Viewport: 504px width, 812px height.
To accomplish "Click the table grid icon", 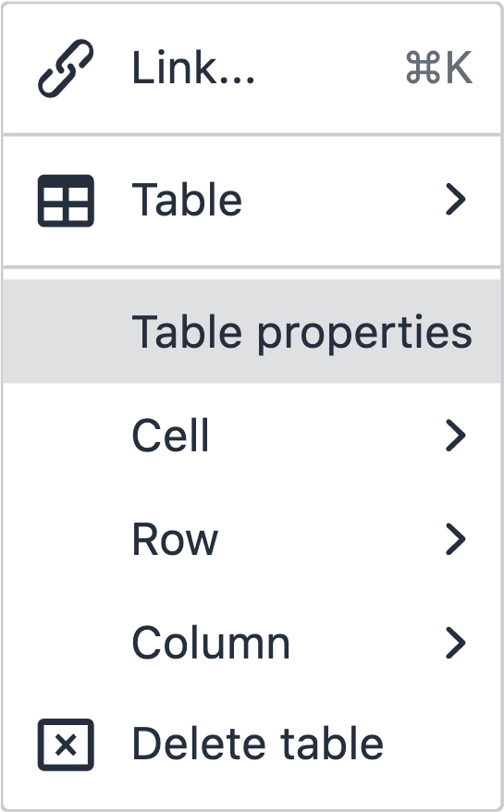I will [66, 201].
